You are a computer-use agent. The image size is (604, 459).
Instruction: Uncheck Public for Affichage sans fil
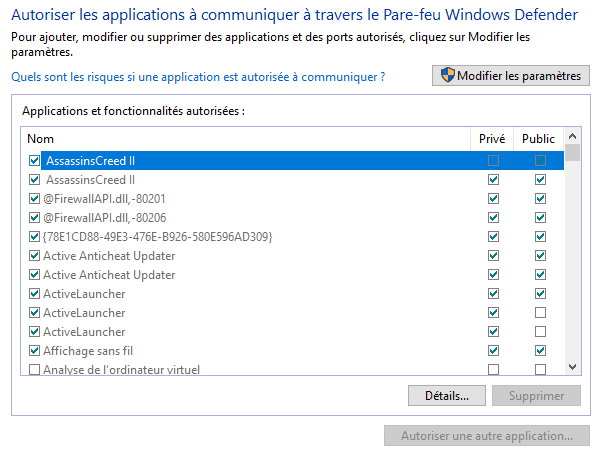[x=540, y=351]
